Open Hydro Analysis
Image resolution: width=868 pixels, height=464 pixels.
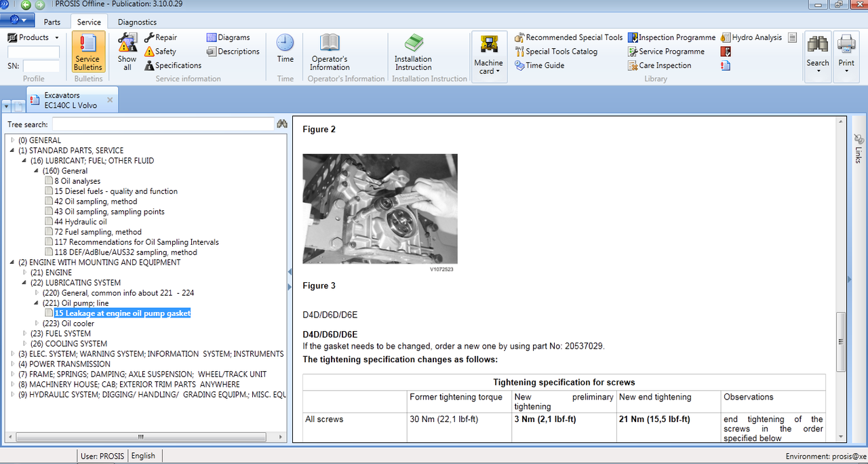click(x=751, y=37)
